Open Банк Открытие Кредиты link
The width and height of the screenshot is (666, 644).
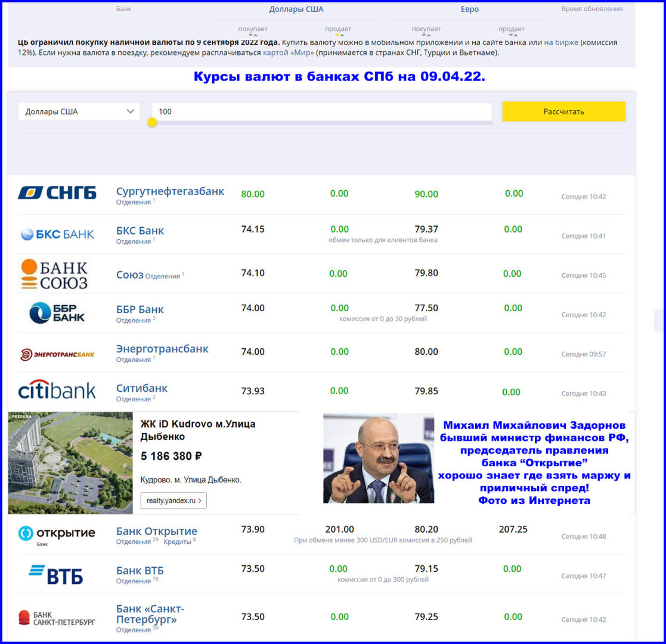(177, 541)
